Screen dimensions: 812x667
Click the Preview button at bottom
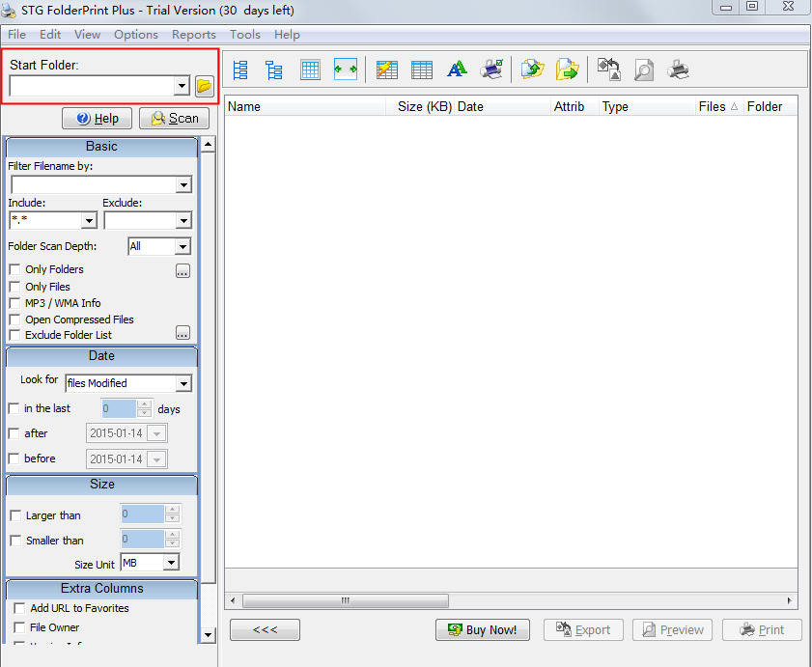672,629
